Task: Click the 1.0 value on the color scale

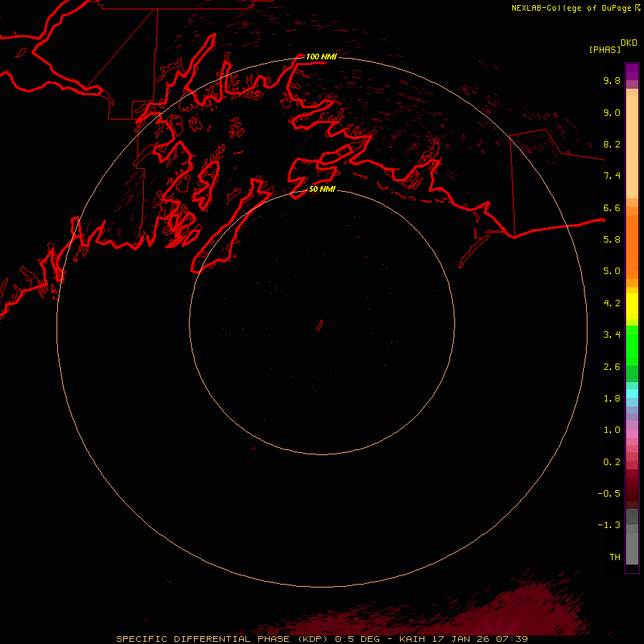Action: tap(612, 430)
